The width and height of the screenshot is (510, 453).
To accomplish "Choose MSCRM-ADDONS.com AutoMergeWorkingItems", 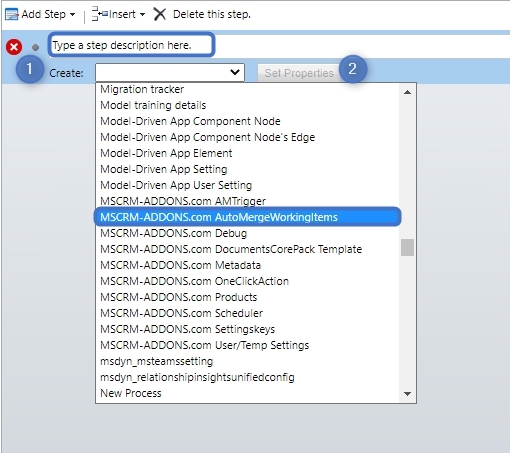I will pyautogui.click(x=248, y=217).
